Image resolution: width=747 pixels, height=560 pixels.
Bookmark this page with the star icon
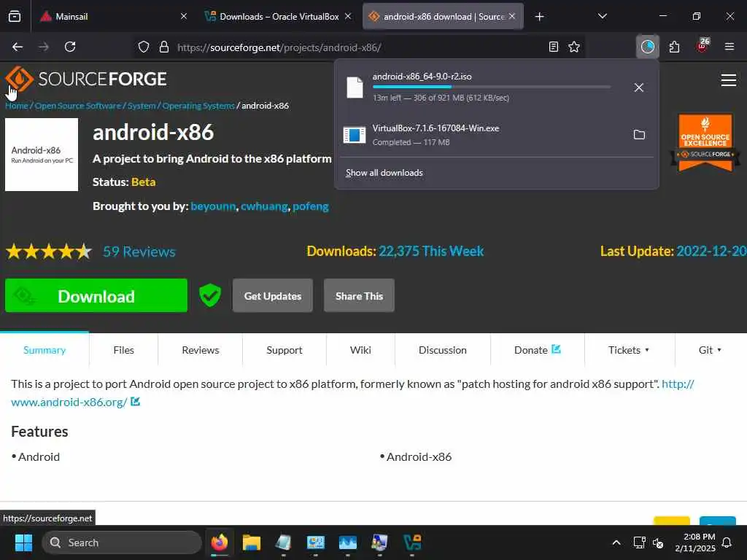(x=574, y=47)
